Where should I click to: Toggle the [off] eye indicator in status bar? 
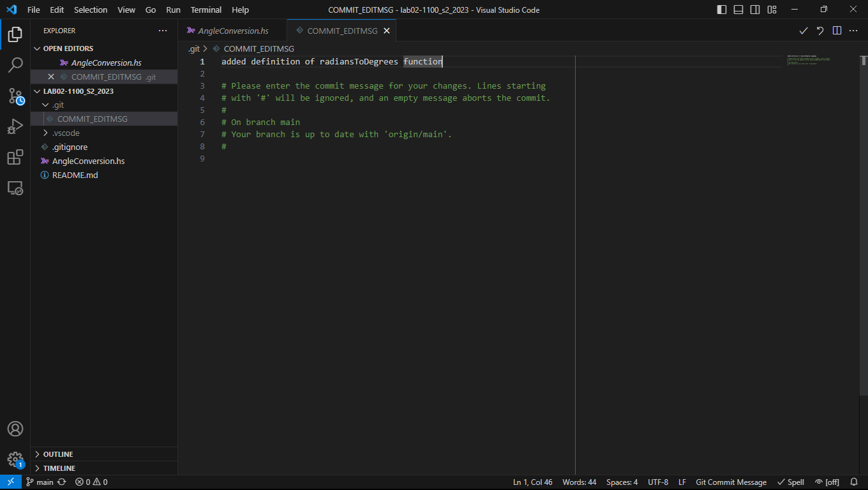pos(827,482)
